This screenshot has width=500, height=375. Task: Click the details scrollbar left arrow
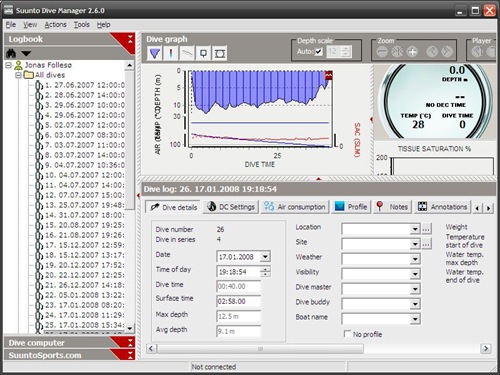151,349
